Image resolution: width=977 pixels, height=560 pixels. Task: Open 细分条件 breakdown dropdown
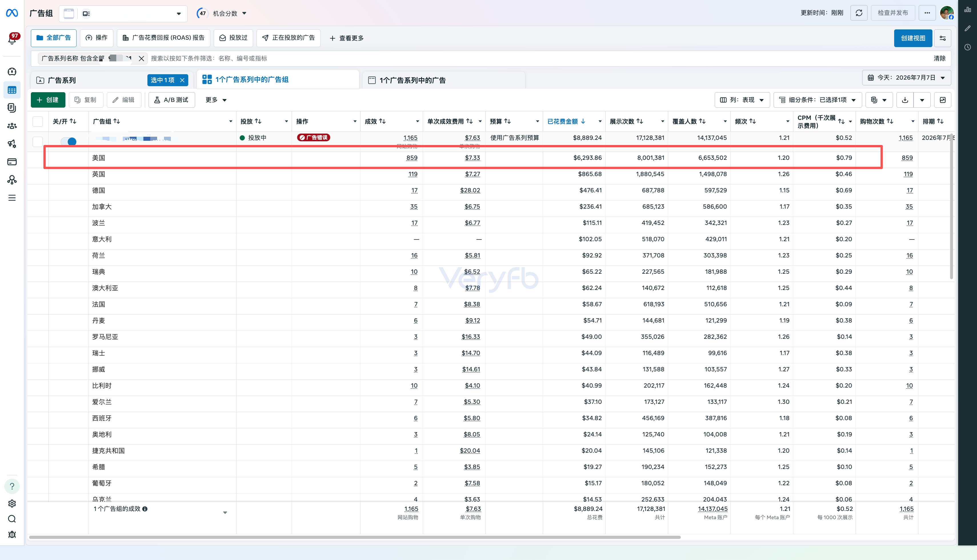tap(817, 100)
